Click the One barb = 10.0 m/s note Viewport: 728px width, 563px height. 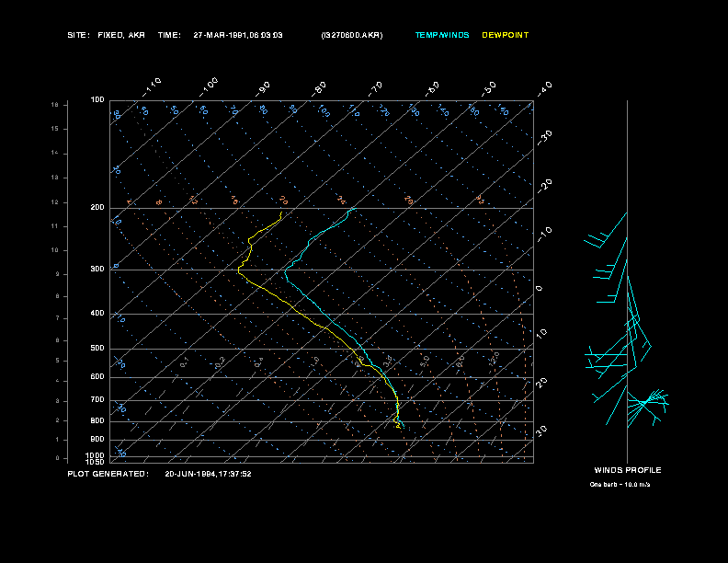620,485
